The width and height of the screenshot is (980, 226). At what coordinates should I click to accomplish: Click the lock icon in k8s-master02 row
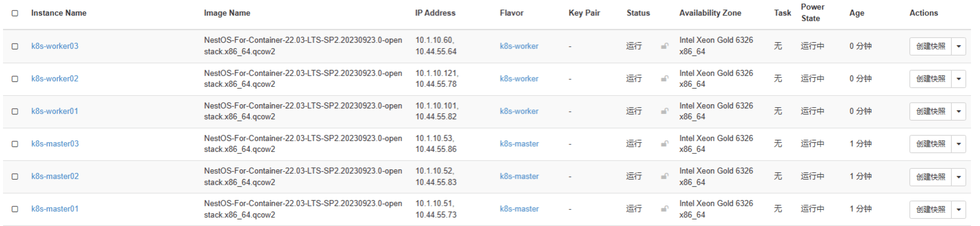pos(664,176)
